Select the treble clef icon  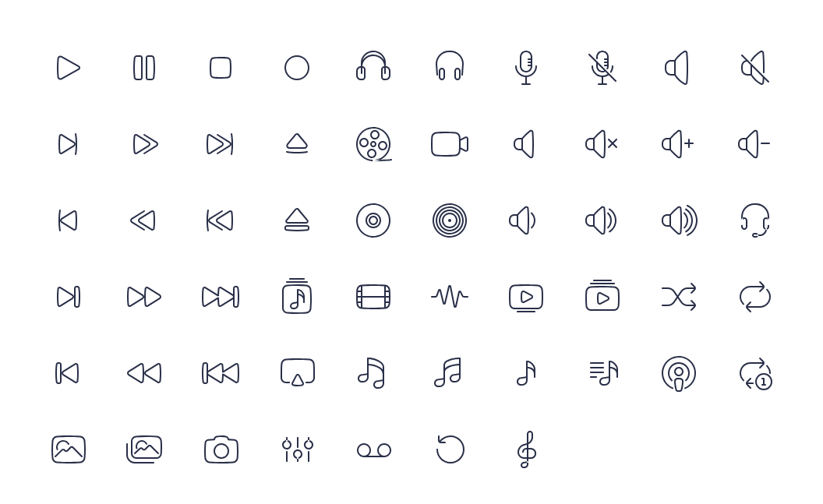click(526, 449)
